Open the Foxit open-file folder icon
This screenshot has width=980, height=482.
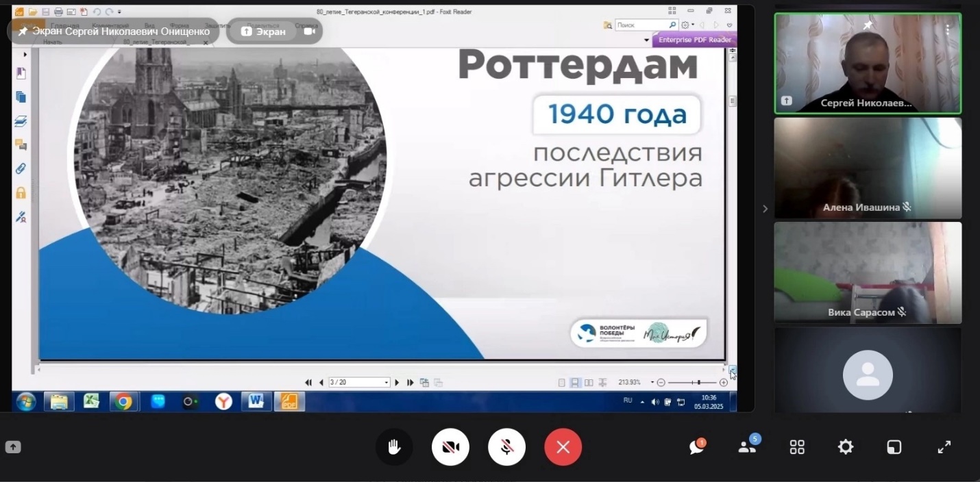(x=33, y=12)
